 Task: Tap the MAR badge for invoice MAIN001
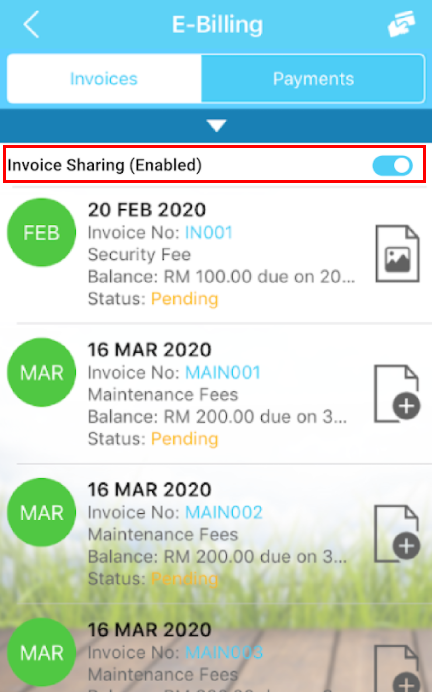click(41, 372)
